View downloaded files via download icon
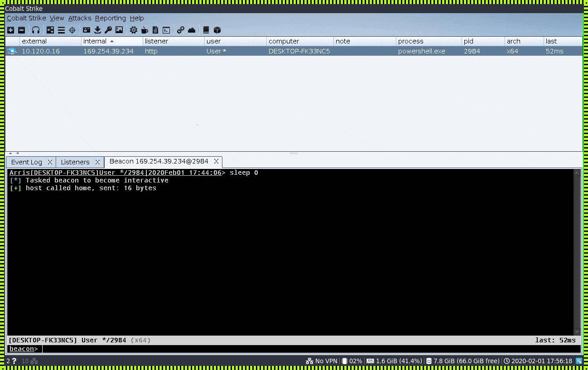This screenshot has width=588, height=370. pyautogui.click(x=97, y=30)
